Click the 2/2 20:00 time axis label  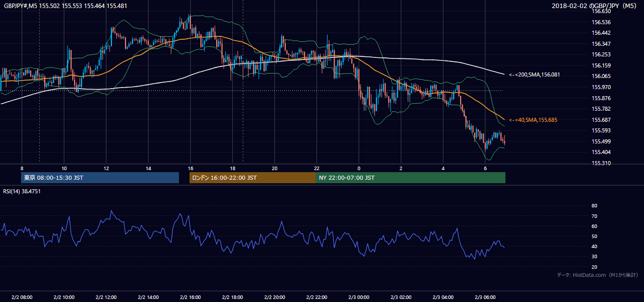[274, 297]
